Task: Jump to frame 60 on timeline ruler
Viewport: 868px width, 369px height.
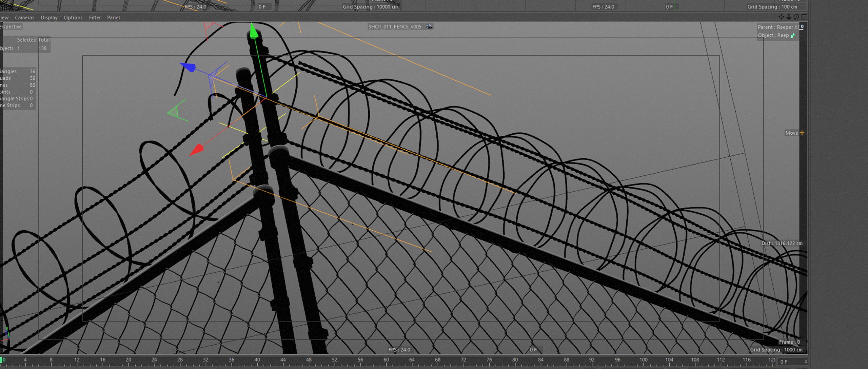Action: pyautogui.click(x=386, y=362)
